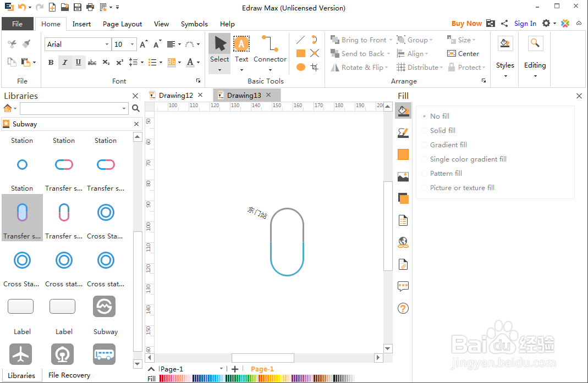This screenshot has height=383, width=588.
Task: Select the No fill radio option
Action: click(x=424, y=116)
